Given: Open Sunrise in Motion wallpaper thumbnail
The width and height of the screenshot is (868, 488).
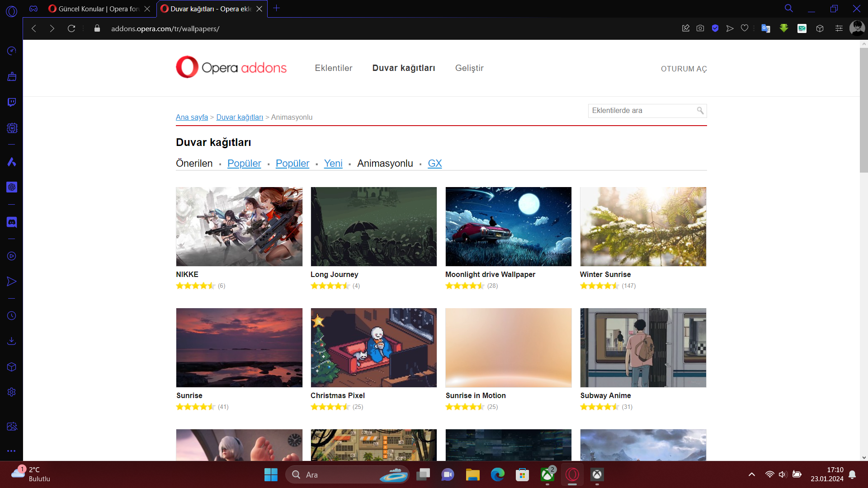Looking at the screenshot, I should tap(509, 348).
